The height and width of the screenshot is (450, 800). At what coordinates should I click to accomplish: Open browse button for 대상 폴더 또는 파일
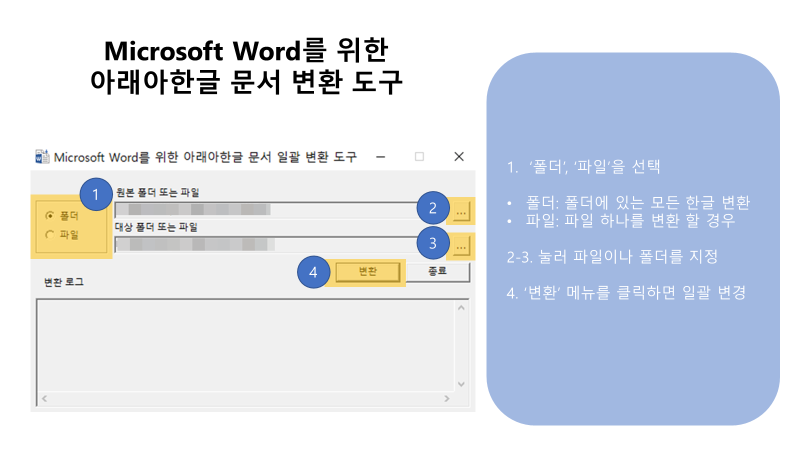coord(461,246)
